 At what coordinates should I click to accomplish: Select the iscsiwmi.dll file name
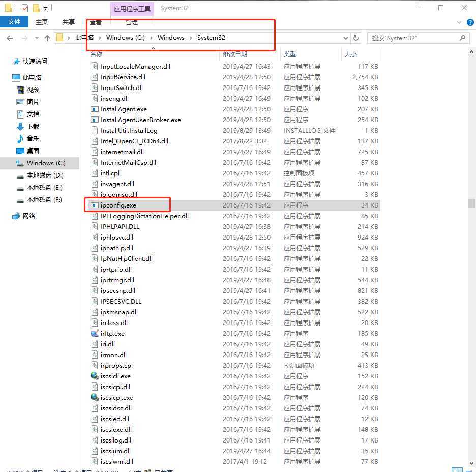tap(117, 462)
